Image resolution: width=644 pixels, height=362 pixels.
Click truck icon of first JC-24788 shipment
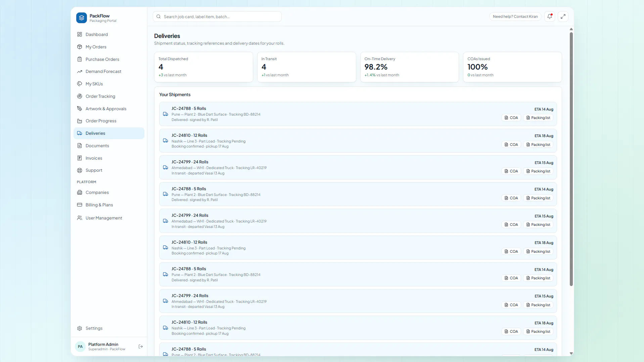[x=166, y=114]
